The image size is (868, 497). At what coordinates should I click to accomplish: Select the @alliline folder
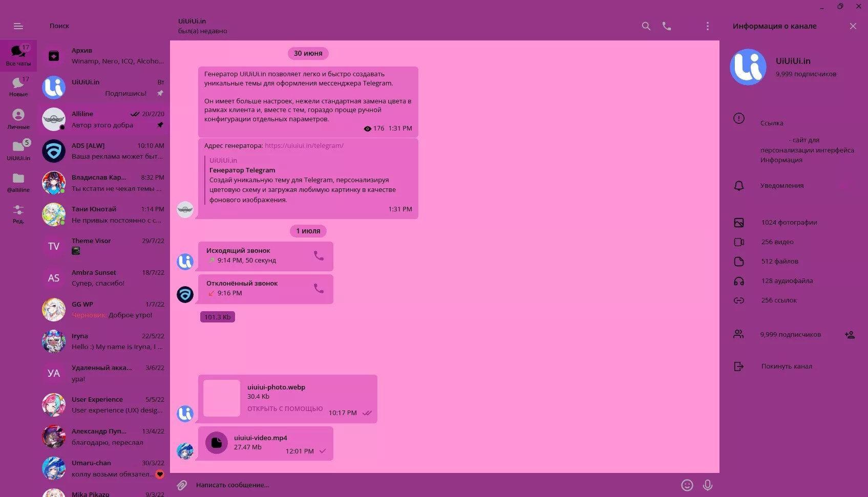[18, 179]
